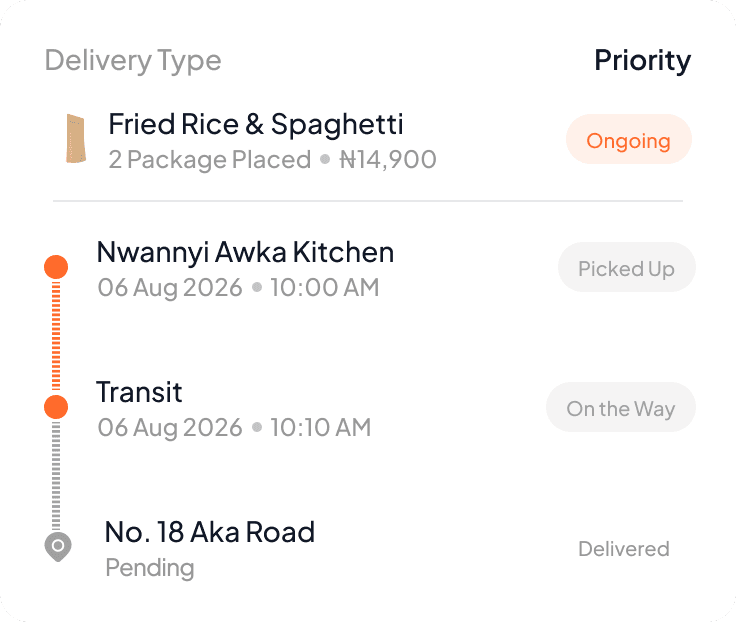736x622 pixels.
Task: Select the orange pickup dot marker
Action: (56, 267)
